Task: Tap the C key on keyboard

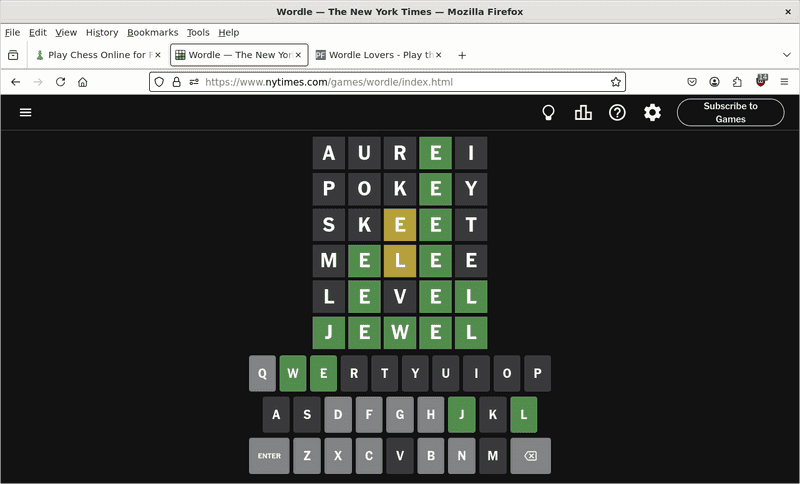Action: click(369, 456)
